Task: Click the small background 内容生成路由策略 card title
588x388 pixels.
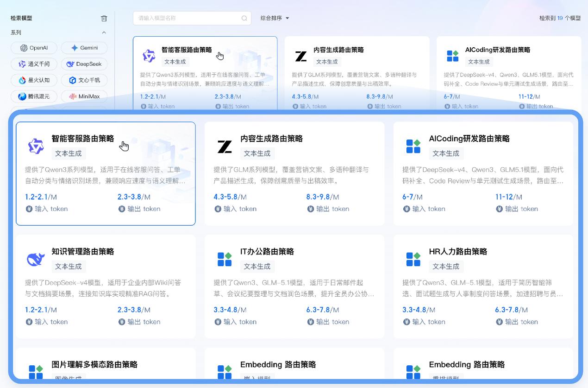Action: (x=338, y=50)
